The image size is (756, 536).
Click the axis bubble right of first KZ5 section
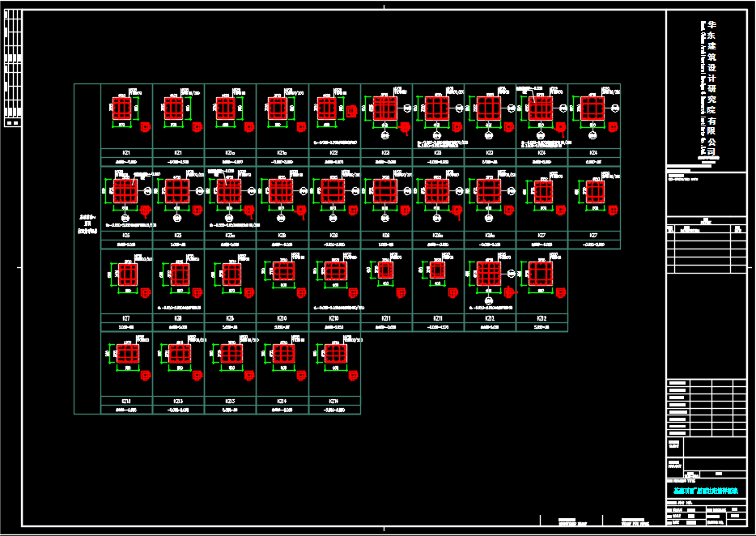147,191
